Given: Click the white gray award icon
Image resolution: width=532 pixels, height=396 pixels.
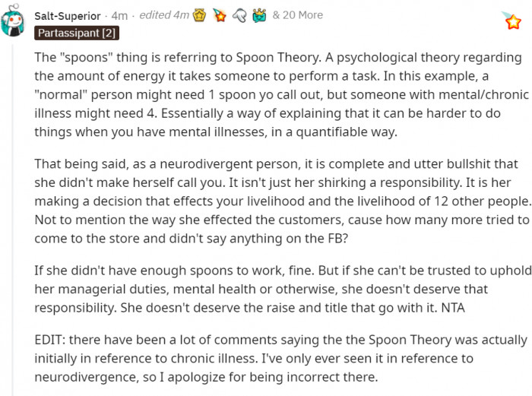Looking at the screenshot, I should tap(239, 15).
